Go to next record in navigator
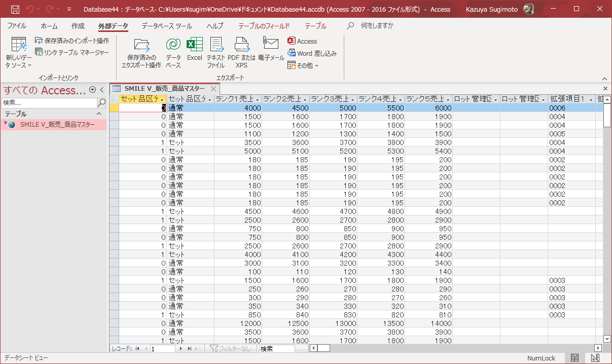 180,349
